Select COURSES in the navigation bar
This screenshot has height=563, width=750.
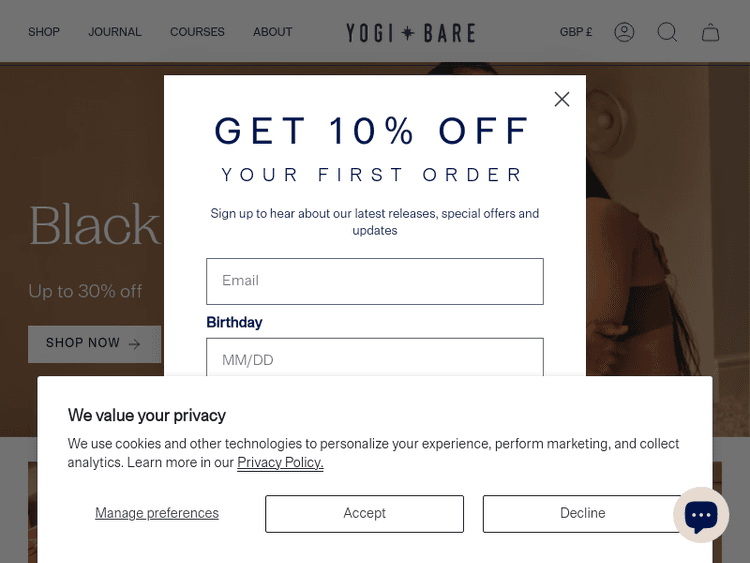[x=197, y=32]
